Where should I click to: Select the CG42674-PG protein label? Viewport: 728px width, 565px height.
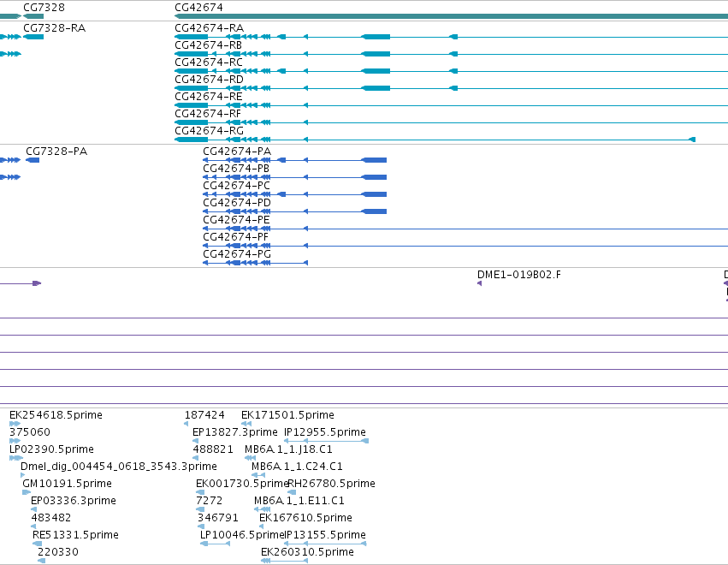tap(237, 254)
